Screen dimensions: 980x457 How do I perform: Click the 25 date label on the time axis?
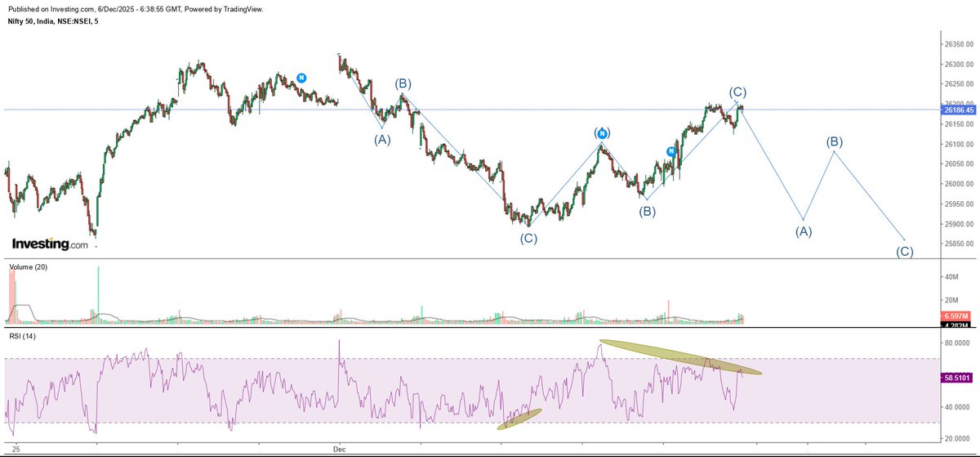point(16,450)
